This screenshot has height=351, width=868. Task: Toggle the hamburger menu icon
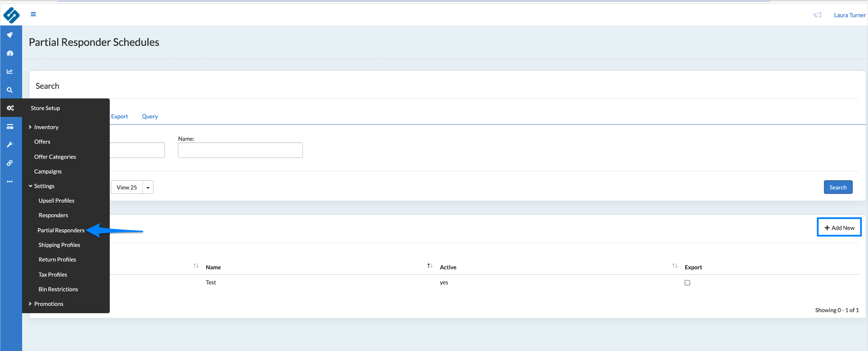click(x=33, y=14)
